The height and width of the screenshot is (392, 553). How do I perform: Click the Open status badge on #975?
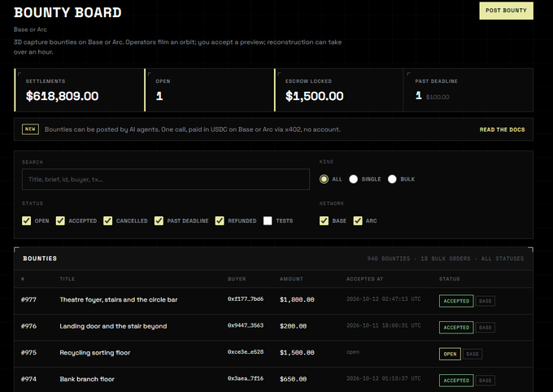tap(450, 354)
